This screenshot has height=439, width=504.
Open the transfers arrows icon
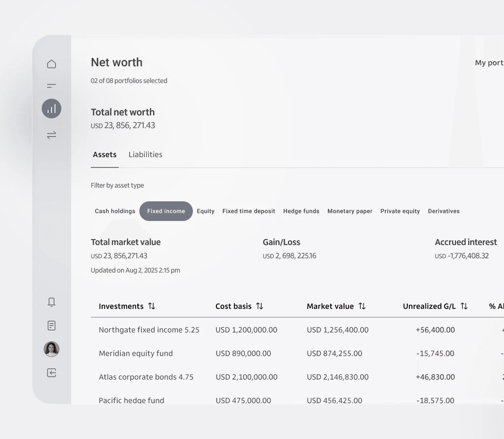52,135
